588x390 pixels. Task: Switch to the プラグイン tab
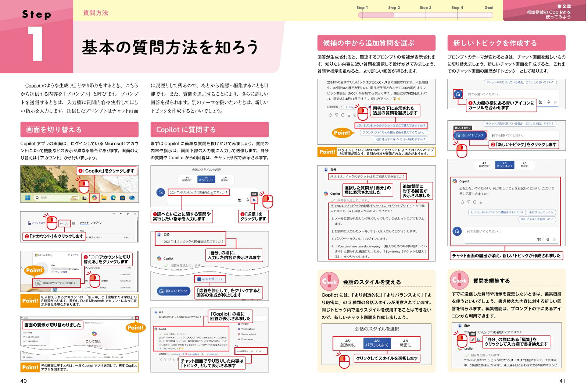pyautogui.click(x=97, y=223)
